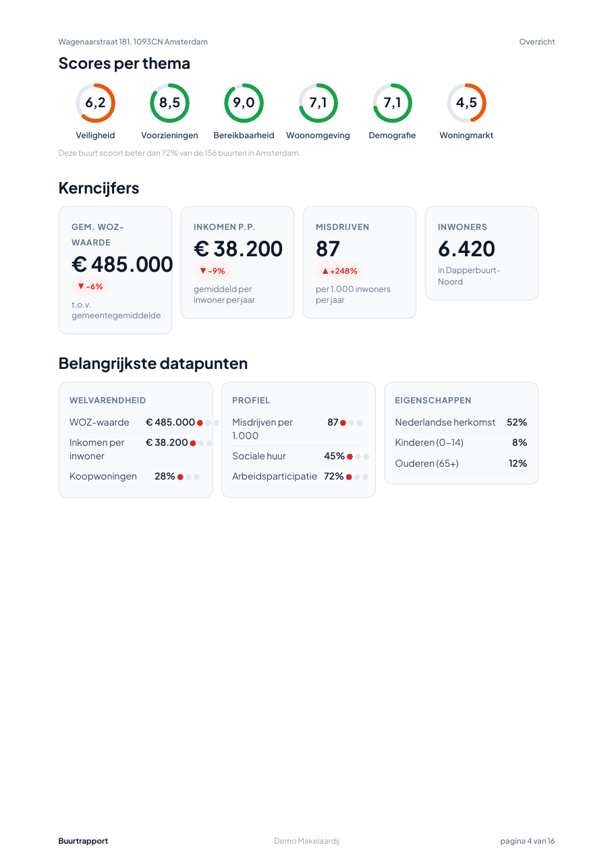Click the Misdrijven per 1.000 rating dots
The image size is (614, 868).
click(x=352, y=423)
